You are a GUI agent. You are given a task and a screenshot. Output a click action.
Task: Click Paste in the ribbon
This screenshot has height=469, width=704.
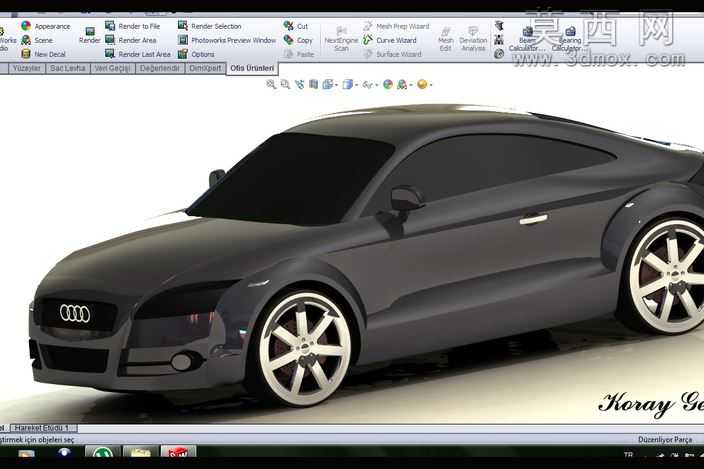point(299,54)
